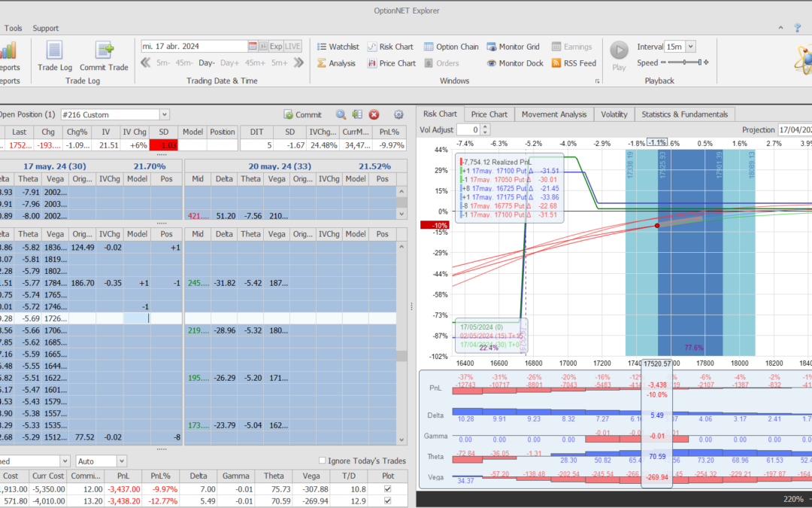
Task: Show the Monitor Grid window
Action: tap(515, 47)
